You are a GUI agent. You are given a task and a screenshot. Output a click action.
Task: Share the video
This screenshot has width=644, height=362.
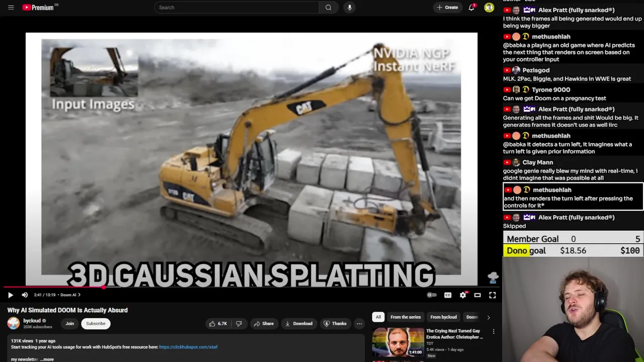point(264,324)
